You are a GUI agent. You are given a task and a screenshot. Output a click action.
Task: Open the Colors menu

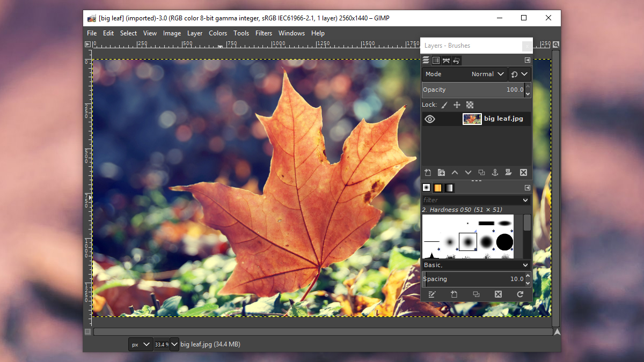pyautogui.click(x=218, y=33)
